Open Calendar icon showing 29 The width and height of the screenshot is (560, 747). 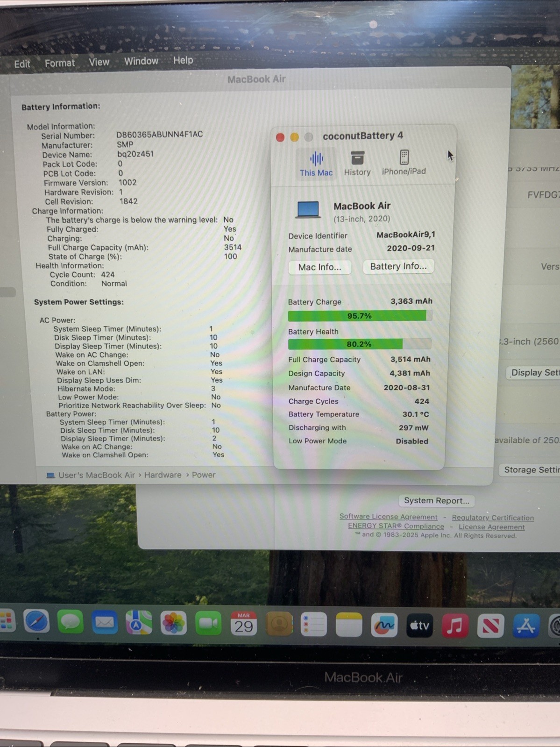click(x=243, y=624)
